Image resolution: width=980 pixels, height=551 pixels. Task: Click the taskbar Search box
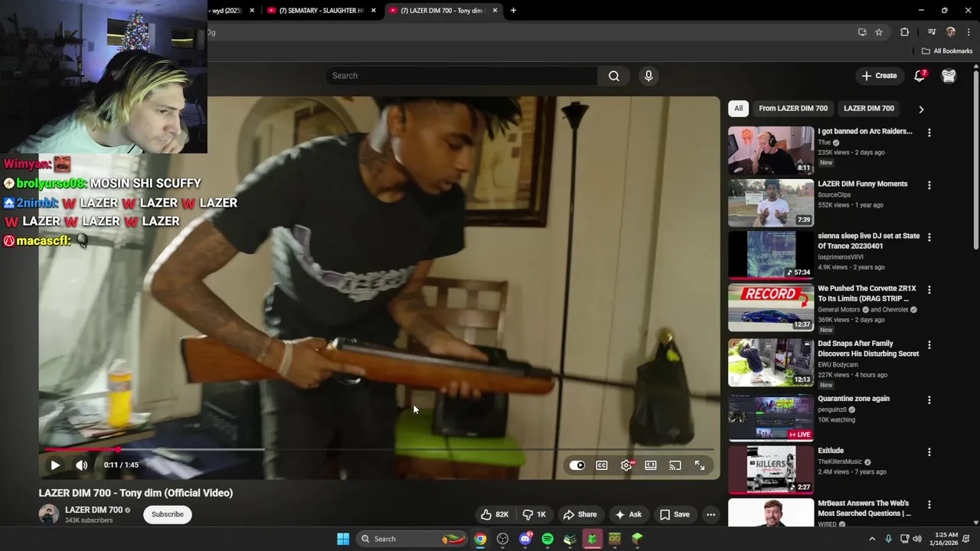(x=413, y=539)
